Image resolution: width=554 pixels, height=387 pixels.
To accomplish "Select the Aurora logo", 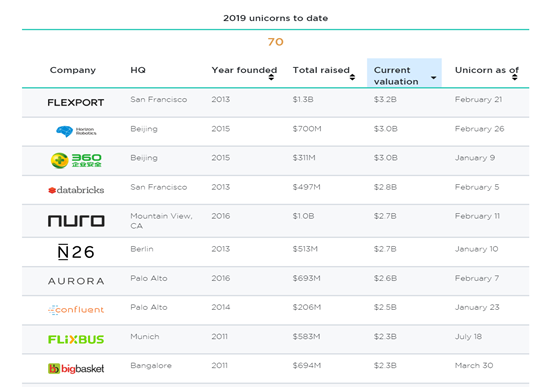I will pyautogui.click(x=76, y=281).
